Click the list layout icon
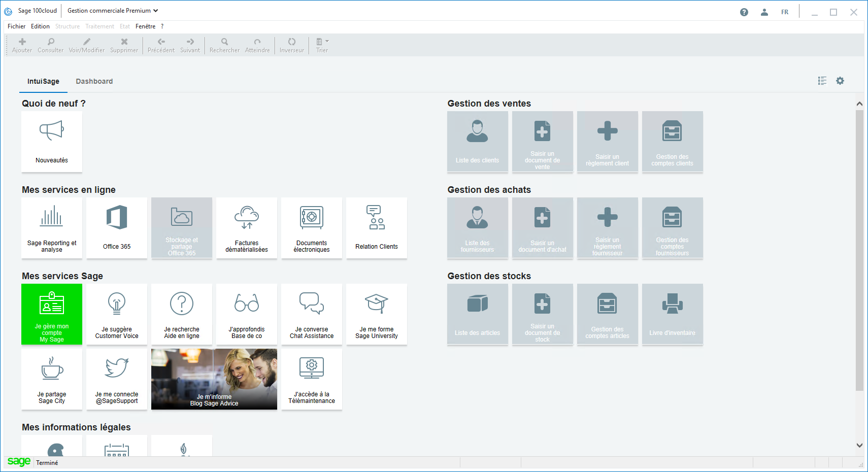The width and height of the screenshot is (868, 472). tap(822, 81)
